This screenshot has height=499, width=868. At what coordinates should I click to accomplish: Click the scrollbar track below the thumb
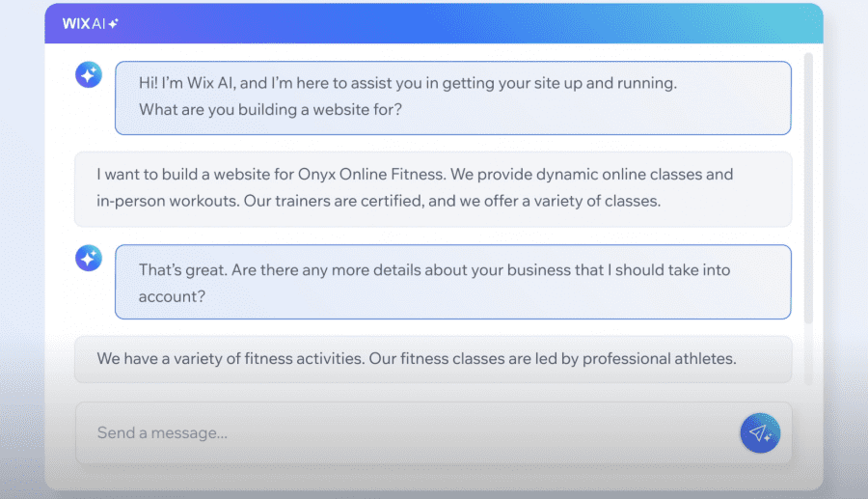[x=808, y=354]
